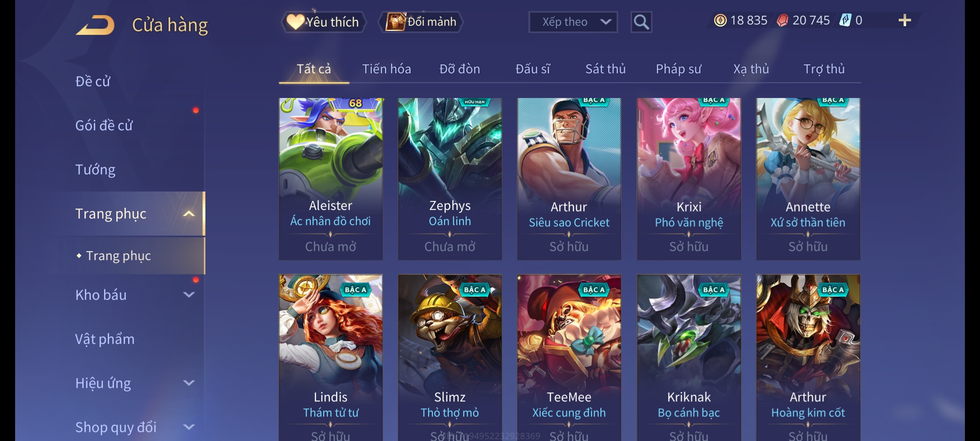Select the Tiến hóa tab
Screen dimensions: 980x441
pyautogui.click(x=386, y=69)
